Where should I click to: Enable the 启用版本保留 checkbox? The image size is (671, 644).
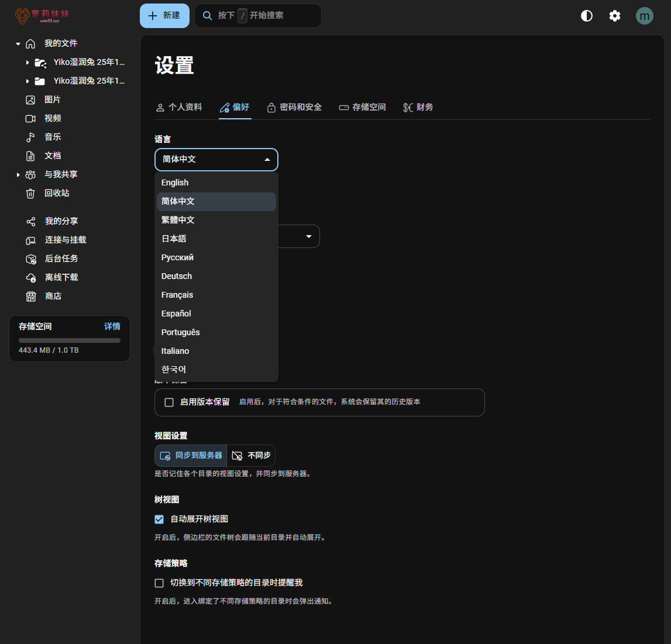click(x=169, y=402)
